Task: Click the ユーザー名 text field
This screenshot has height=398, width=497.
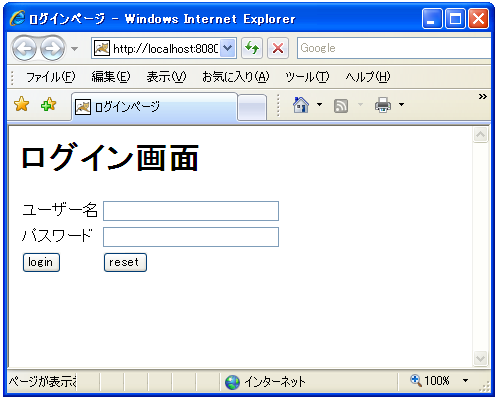Action: pos(191,211)
